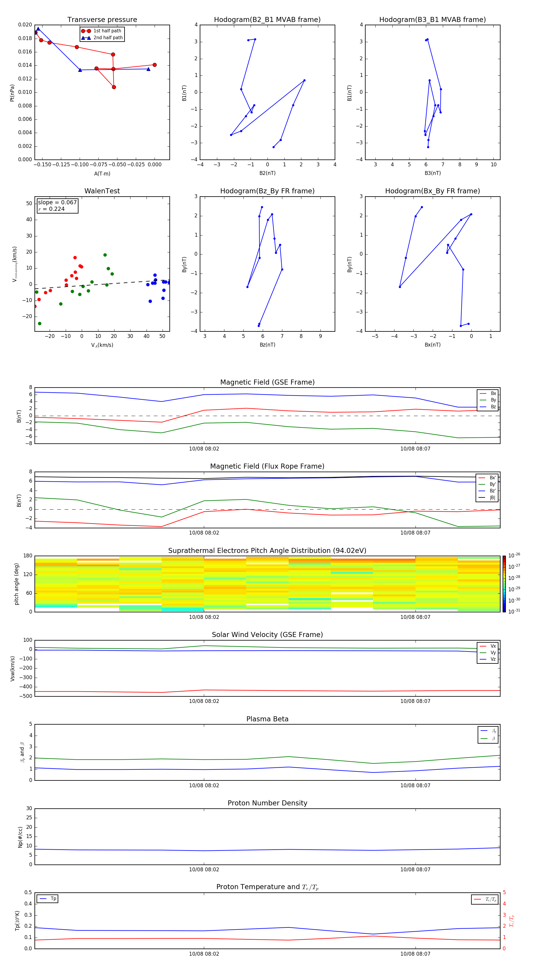Screen dimensions: 535x980
Task: Click the "r = 0.224" annotation text
Action: point(51,209)
